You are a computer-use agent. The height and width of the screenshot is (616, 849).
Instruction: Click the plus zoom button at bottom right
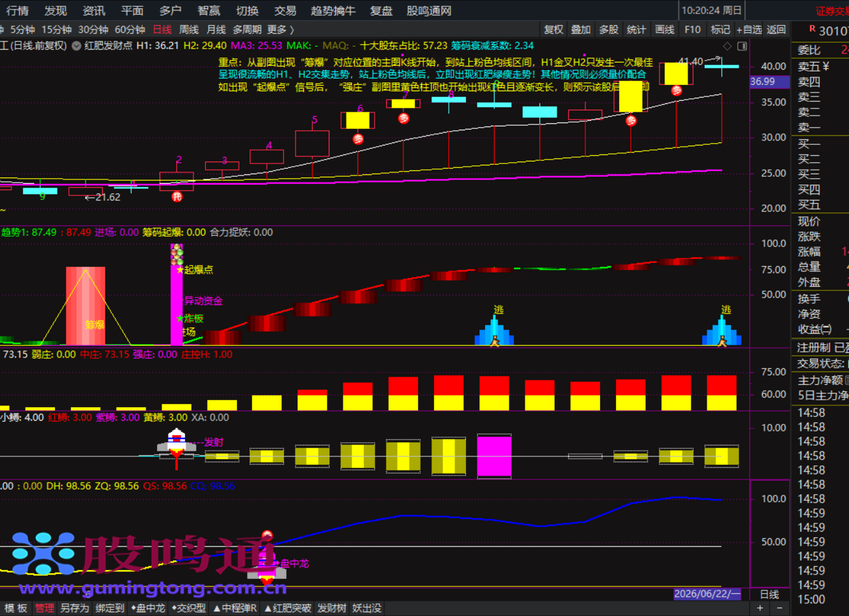click(760, 608)
